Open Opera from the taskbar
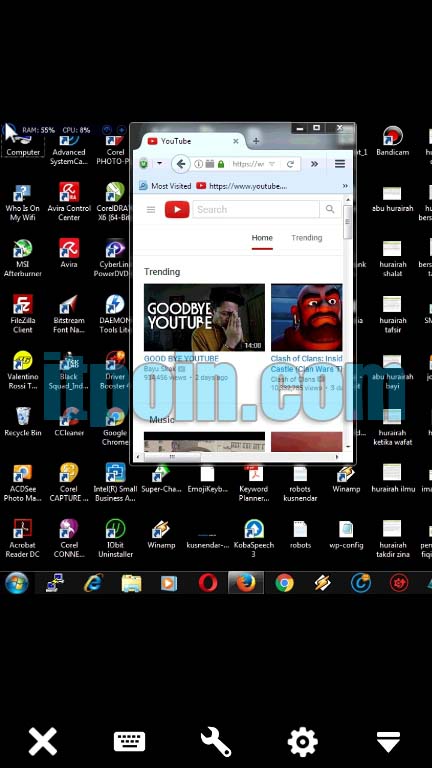Screen dimensions: 432x768 [208, 583]
